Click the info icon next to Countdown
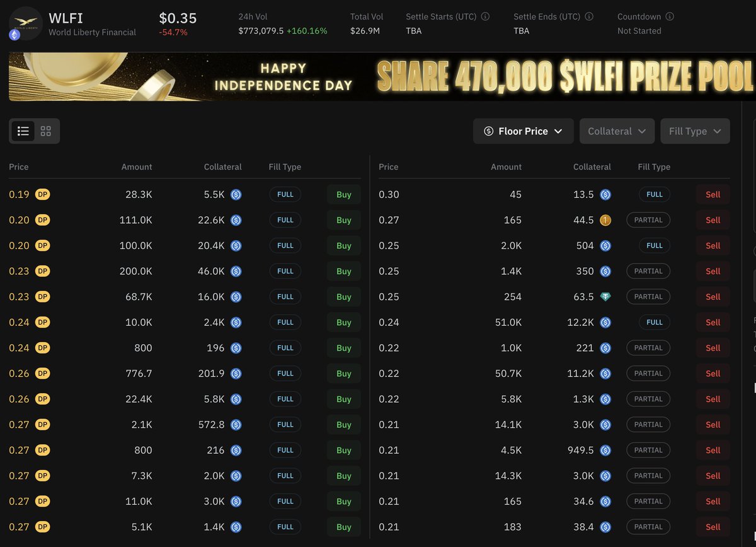 coord(670,17)
